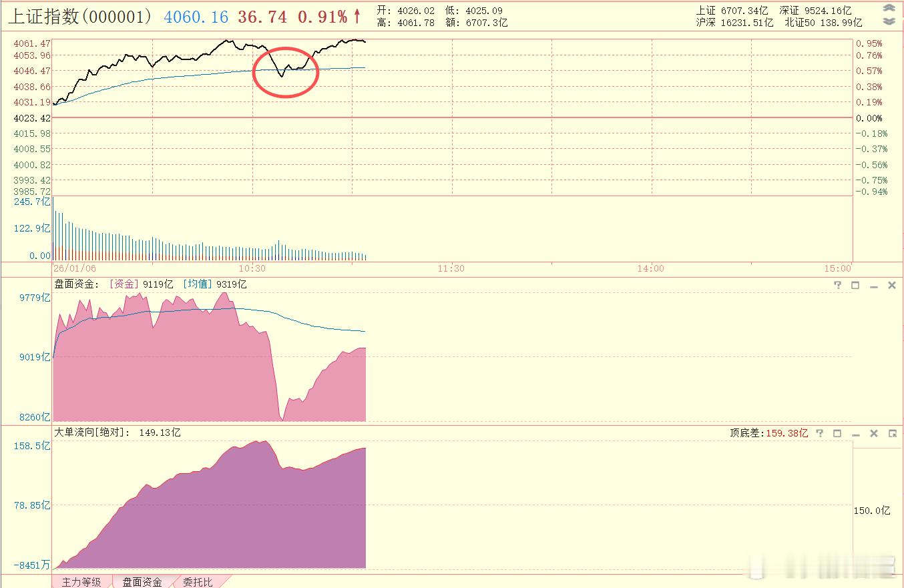
Task: Click the red up arrow beside 0.91%
Action: [x=358, y=16]
